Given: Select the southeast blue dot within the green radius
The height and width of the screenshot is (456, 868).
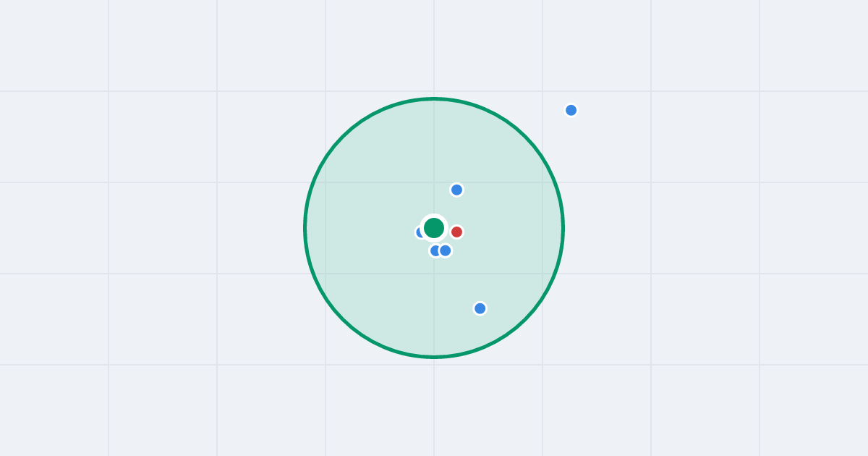Looking at the screenshot, I should [x=480, y=308].
